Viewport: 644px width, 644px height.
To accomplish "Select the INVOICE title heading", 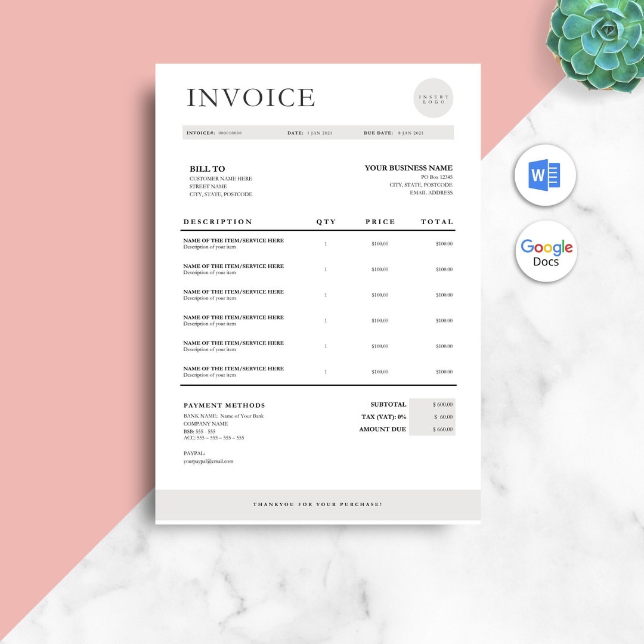I will (250, 98).
